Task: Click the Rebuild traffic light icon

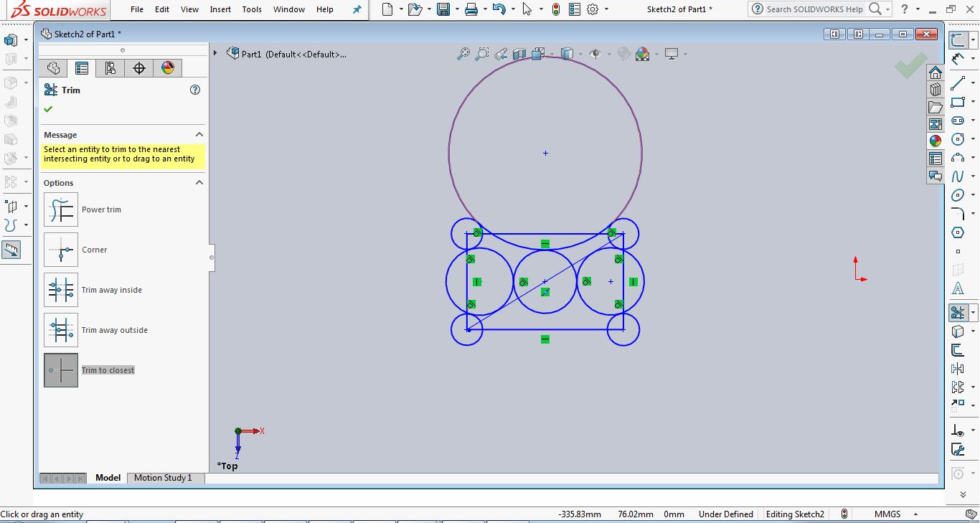Action: (556, 9)
